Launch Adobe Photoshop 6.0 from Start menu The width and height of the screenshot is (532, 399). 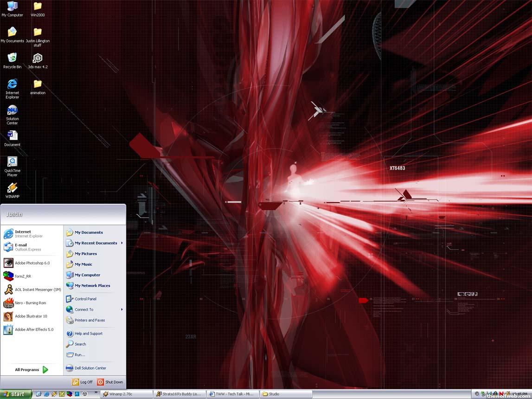coord(32,263)
